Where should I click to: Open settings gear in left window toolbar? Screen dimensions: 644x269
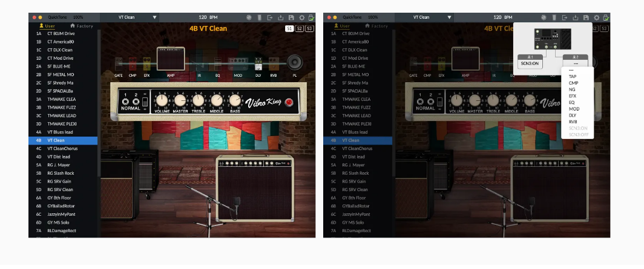(x=302, y=18)
